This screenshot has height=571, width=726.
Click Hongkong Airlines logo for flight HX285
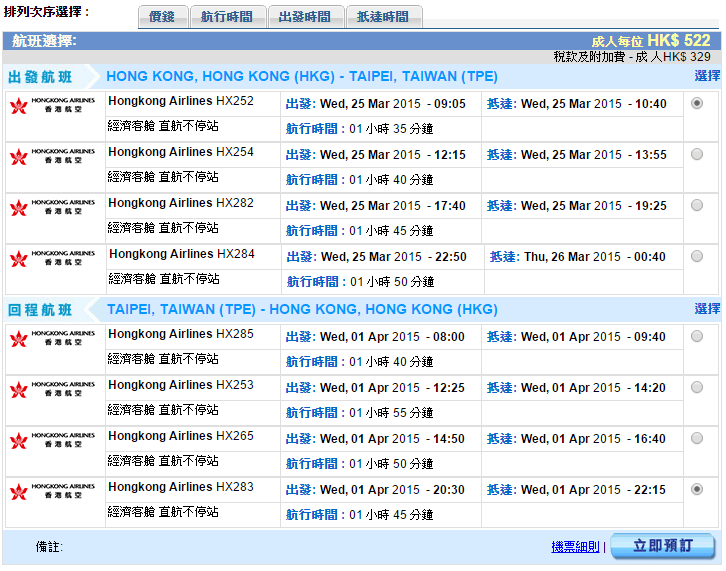53,338
